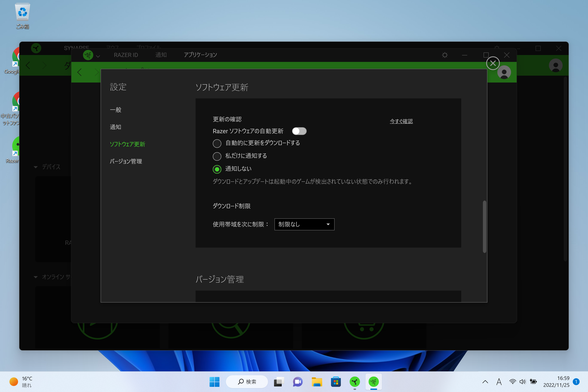588x392 pixels.
Task: Select 通知しない radio option
Action: pos(217,169)
